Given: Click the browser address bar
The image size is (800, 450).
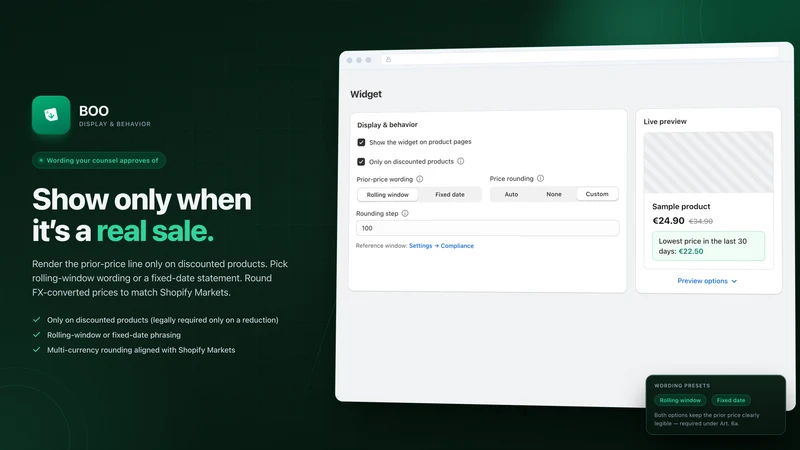Looking at the screenshot, I should 580,56.
